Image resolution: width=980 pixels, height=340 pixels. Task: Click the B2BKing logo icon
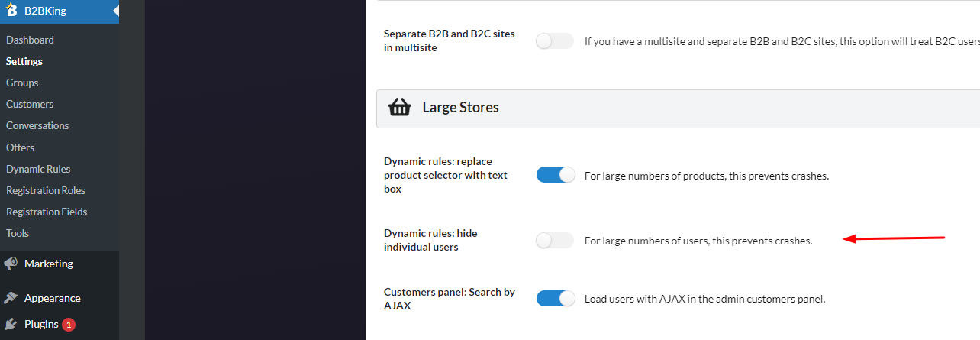(11, 11)
